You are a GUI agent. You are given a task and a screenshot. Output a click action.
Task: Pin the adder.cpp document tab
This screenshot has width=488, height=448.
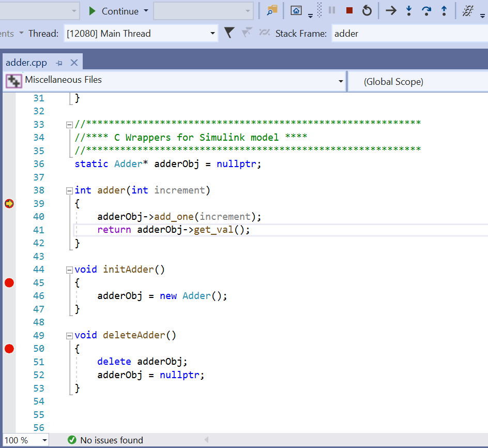tap(58, 62)
